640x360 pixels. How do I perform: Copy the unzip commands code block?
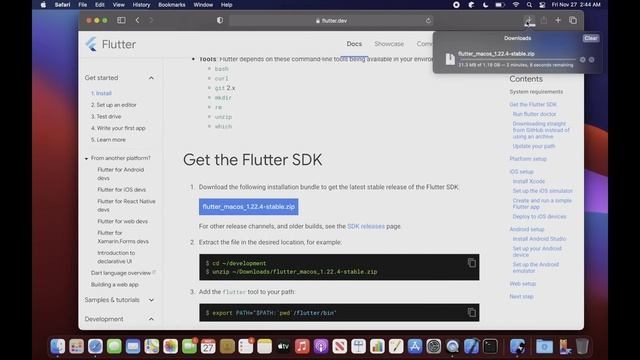[x=471, y=263]
